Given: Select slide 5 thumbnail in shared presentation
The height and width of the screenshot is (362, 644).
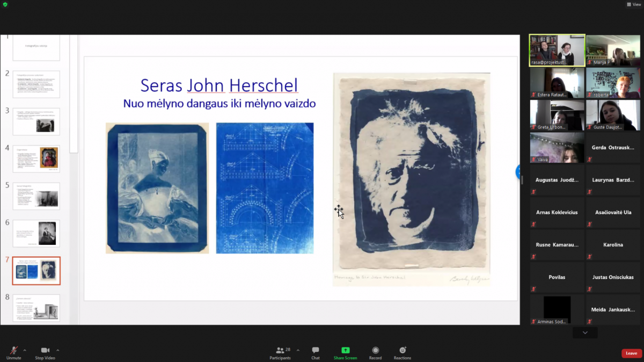Looking at the screenshot, I should pyautogui.click(x=36, y=196).
